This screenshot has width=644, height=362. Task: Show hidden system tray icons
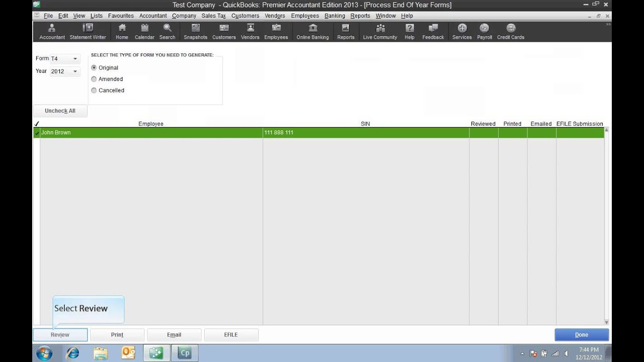click(522, 353)
